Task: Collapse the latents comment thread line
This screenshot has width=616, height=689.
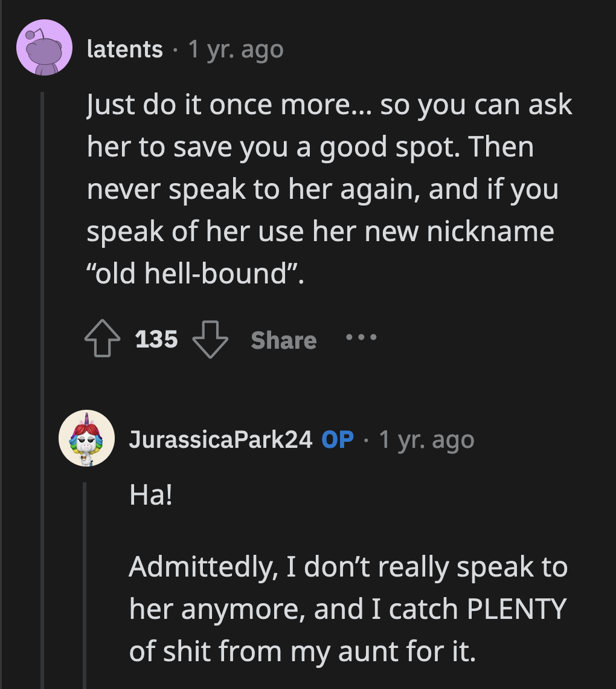Action: (41, 242)
